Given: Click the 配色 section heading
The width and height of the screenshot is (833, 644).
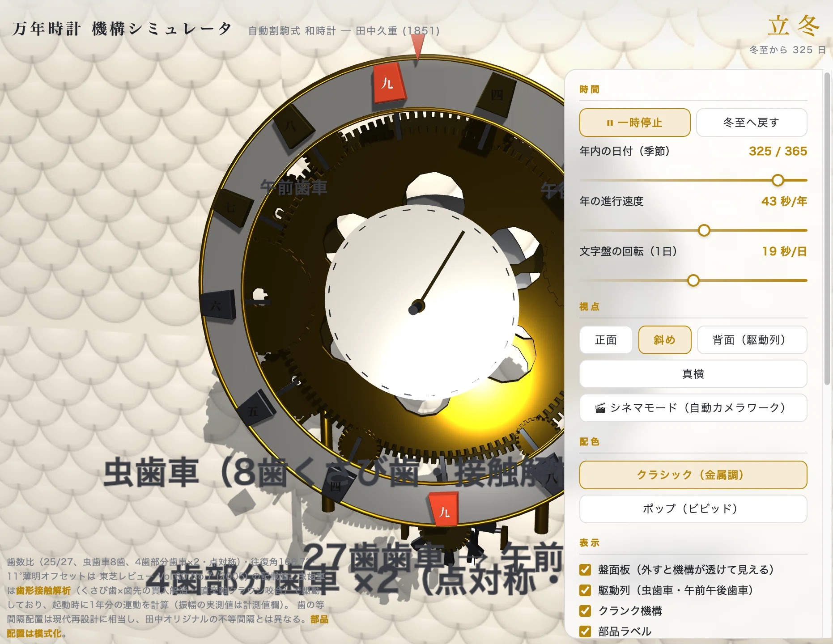Looking at the screenshot, I should 589,442.
